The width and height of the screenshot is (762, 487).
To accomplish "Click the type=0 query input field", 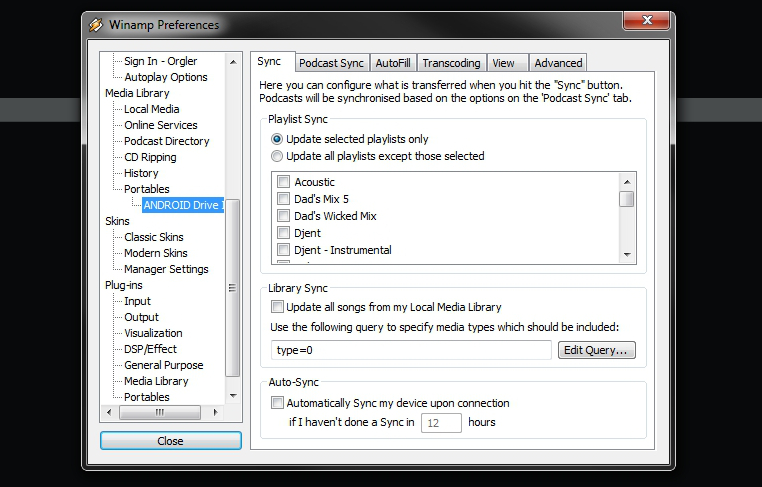I will [x=411, y=350].
